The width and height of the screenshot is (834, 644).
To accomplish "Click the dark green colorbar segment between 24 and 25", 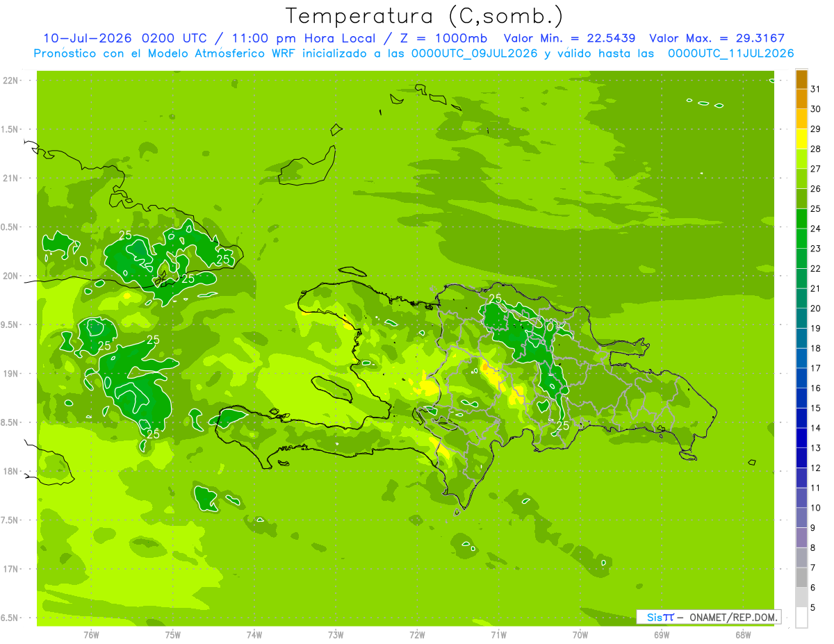I will [801, 218].
